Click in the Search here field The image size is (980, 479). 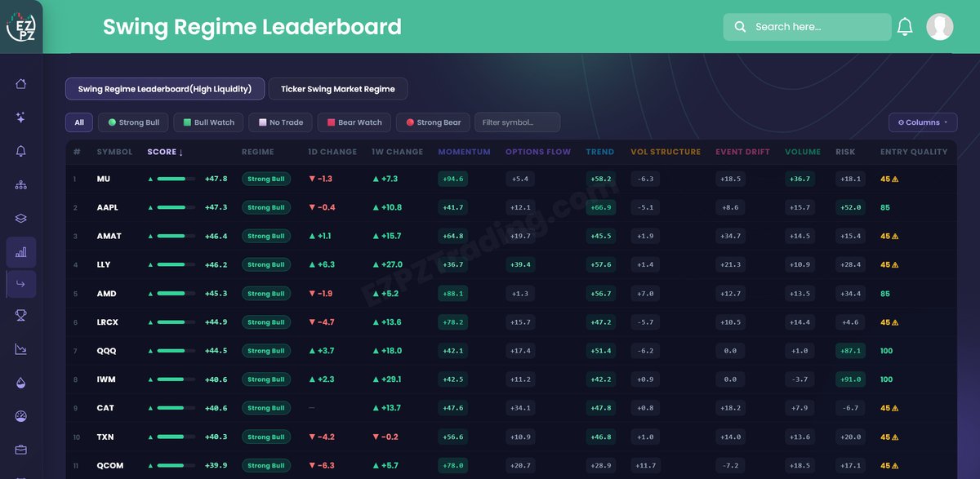click(x=807, y=27)
